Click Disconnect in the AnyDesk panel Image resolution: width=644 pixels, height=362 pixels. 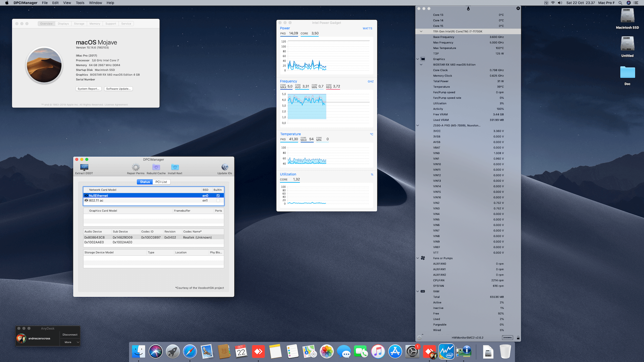tap(70, 335)
